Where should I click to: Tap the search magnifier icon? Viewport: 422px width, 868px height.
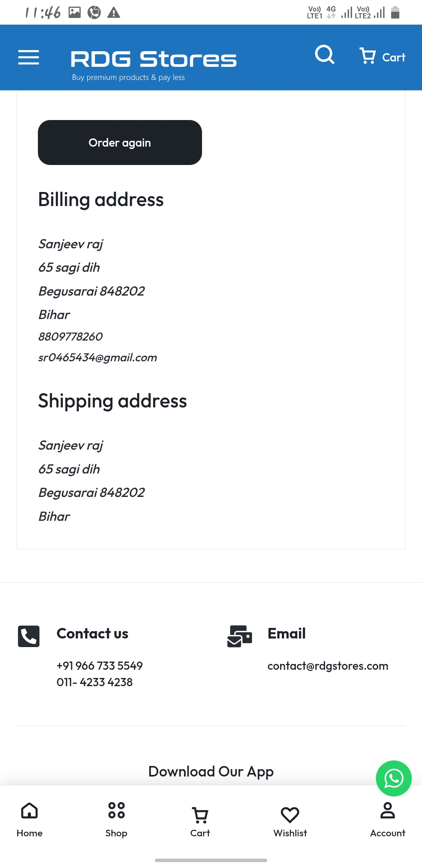tap(325, 54)
